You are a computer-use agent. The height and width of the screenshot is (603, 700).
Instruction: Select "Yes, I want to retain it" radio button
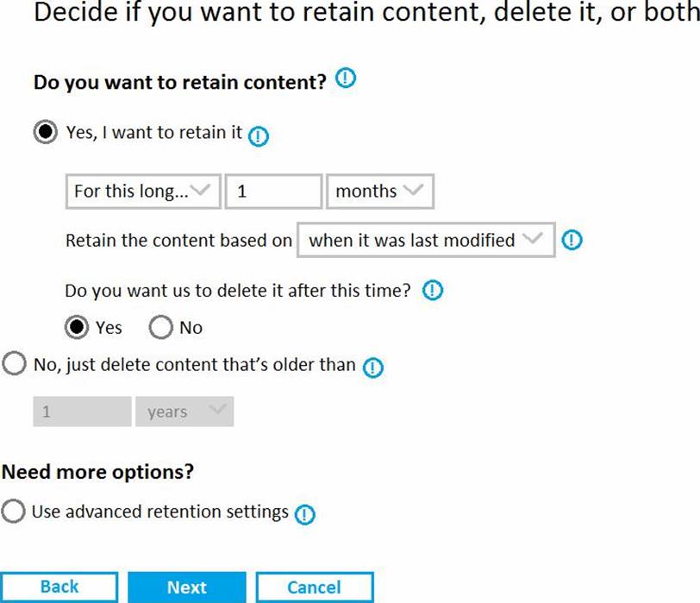point(45,134)
